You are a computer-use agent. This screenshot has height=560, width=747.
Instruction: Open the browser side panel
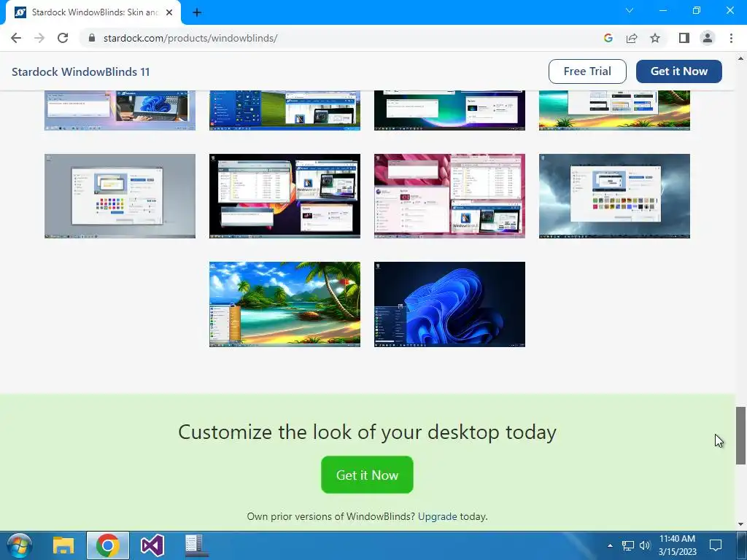tap(684, 38)
